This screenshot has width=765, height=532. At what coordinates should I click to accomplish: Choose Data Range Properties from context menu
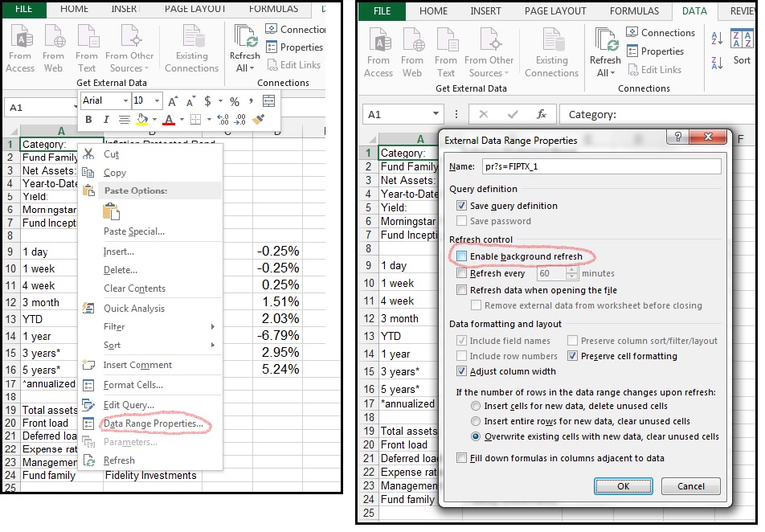tap(153, 424)
